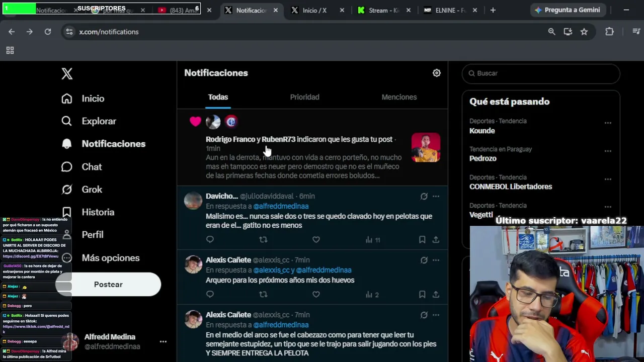Share Davicho's tweet
Viewport: 644px width, 362px height.
coord(436,240)
